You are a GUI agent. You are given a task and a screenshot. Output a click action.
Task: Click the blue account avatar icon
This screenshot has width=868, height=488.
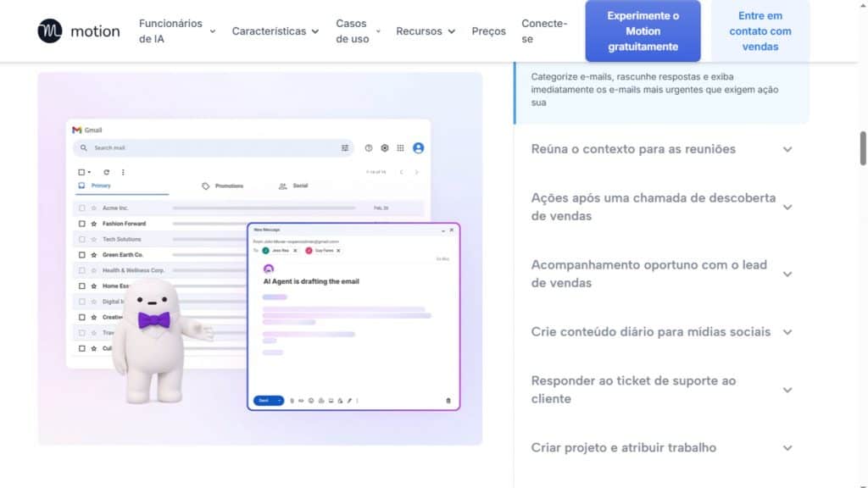(x=418, y=147)
